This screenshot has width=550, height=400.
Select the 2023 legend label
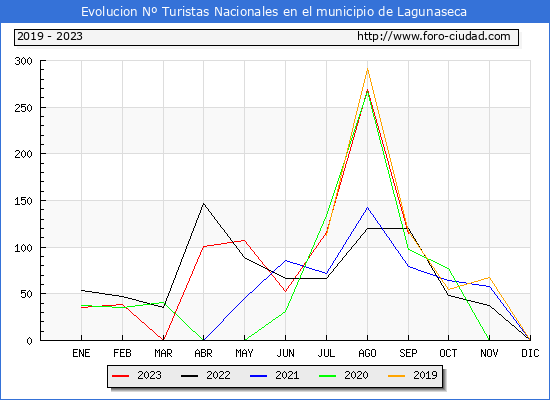tap(149, 375)
